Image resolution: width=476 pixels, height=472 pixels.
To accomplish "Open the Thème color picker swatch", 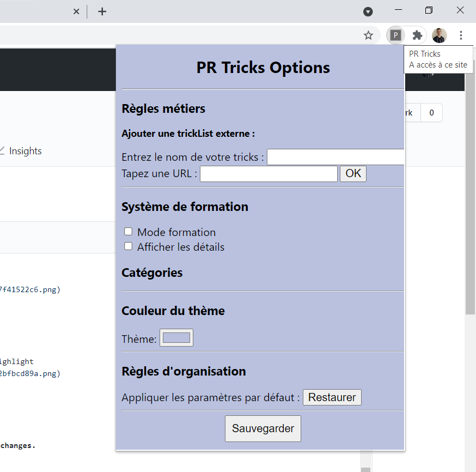I will point(176,338).
